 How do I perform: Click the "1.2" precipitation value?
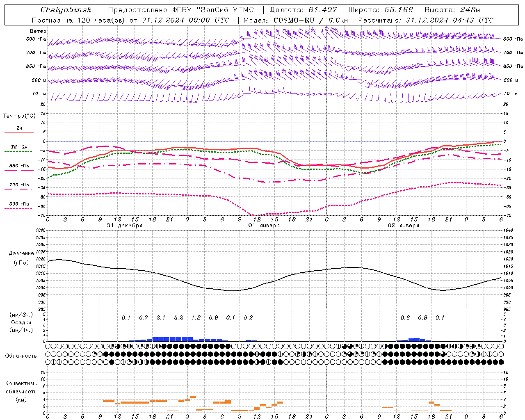pyautogui.click(x=196, y=318)
